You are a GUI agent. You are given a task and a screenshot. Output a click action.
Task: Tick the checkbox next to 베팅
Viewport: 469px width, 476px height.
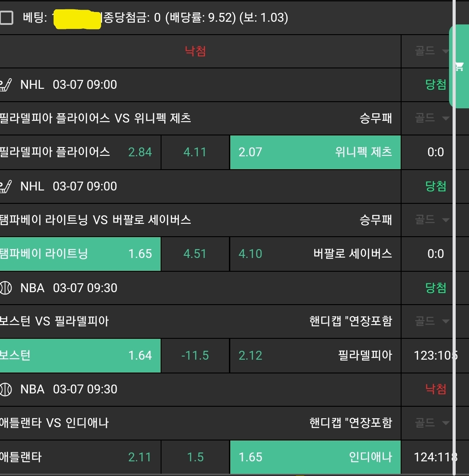pyautogui.click(x=6, y=18)
